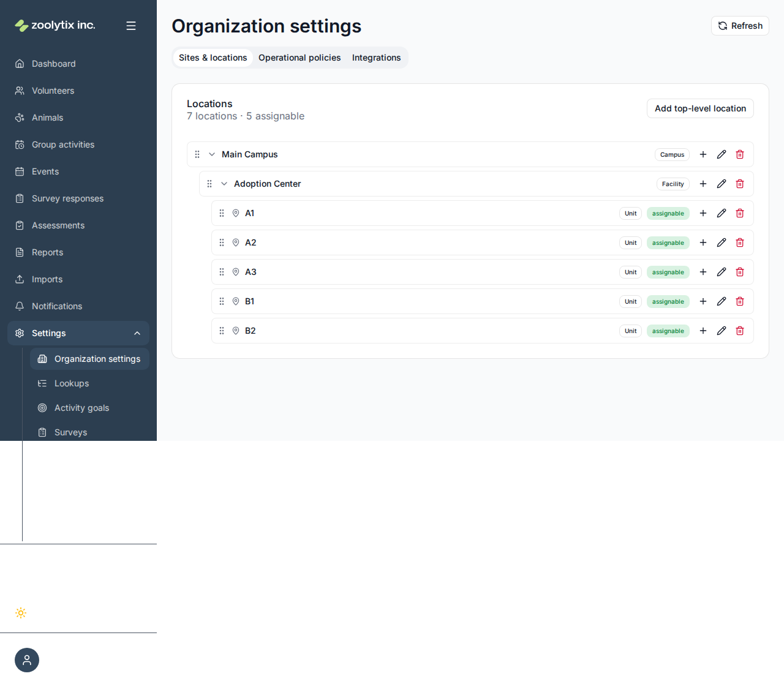
Task: Select the B1 unit row name
Action: click(250, 301)
